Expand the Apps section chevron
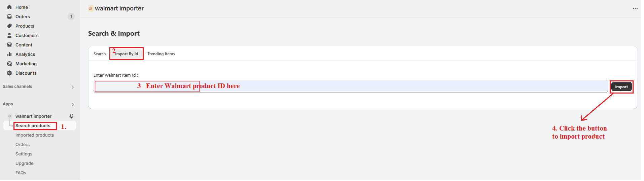Image resolution: width=644 pixels, height=181 pixels. 73,105
